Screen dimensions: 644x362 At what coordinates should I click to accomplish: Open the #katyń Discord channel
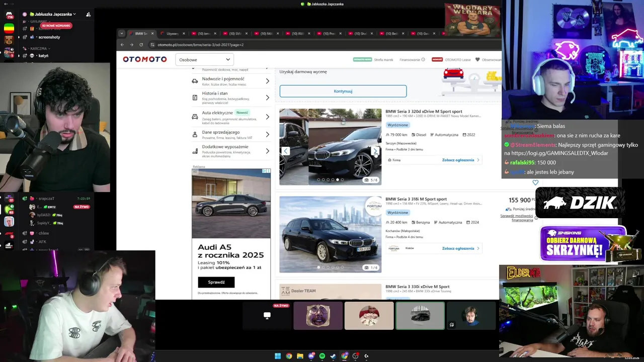click(43, 56)
